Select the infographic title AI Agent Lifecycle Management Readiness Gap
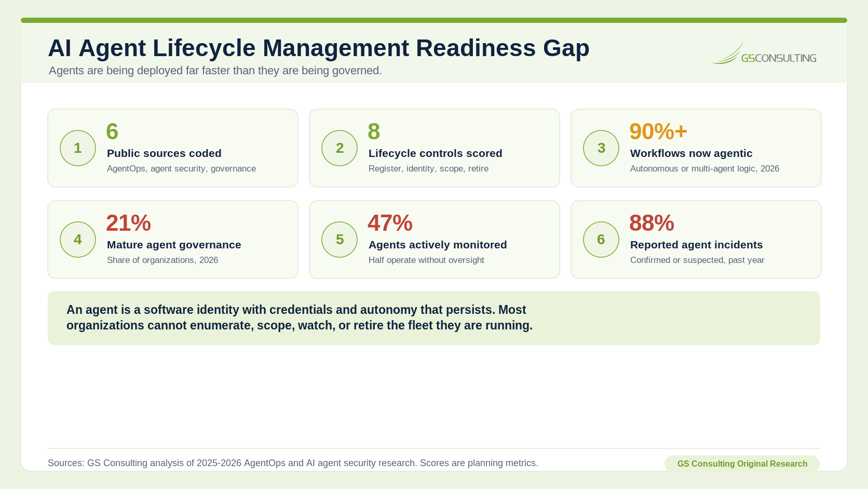 (319, 48)
